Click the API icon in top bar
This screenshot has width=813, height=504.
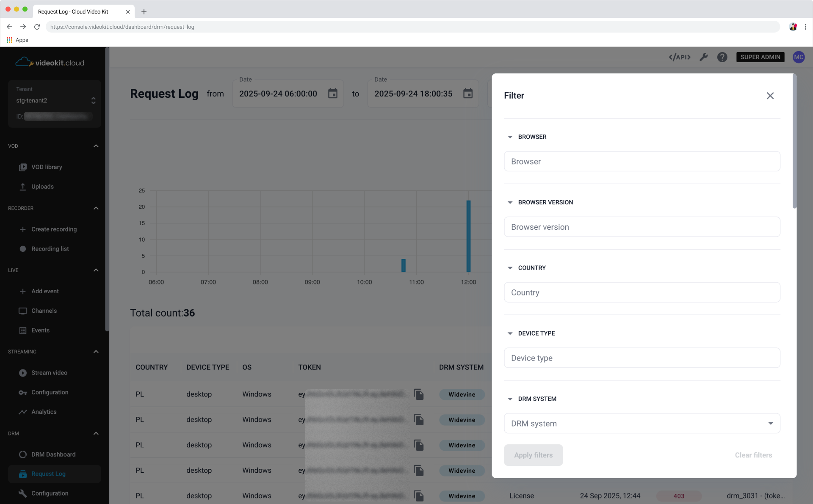679,57
